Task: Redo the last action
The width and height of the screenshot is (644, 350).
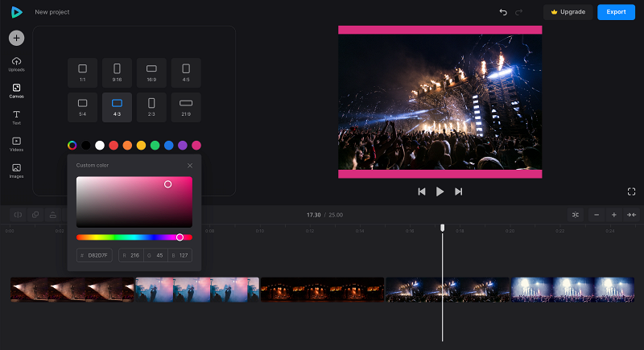Action: (518, 12)
